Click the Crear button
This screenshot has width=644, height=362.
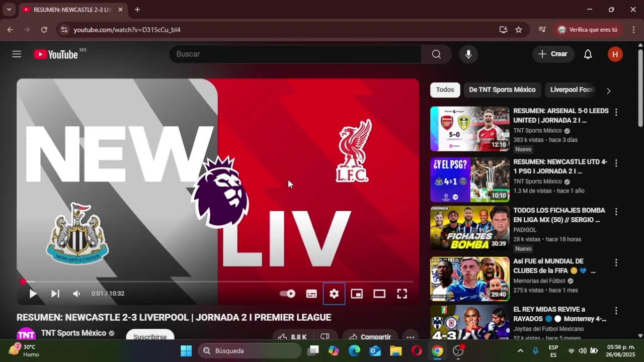tap(553, 54)
